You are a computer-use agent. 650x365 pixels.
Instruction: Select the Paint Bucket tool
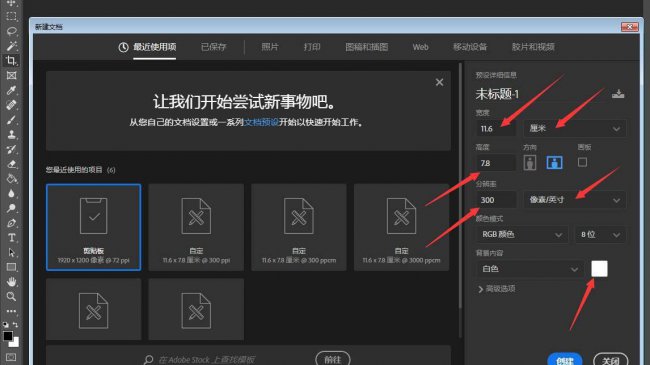click(11, 179)
